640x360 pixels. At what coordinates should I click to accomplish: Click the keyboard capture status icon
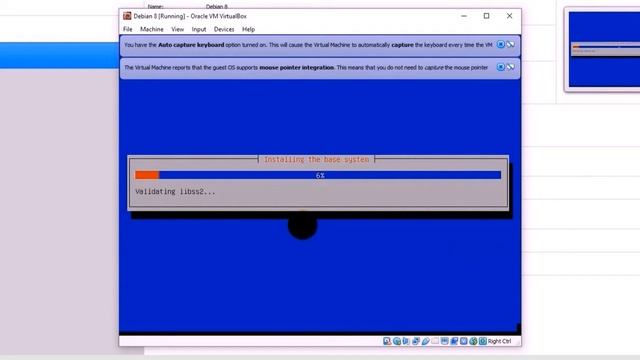(x=483, y=341)
